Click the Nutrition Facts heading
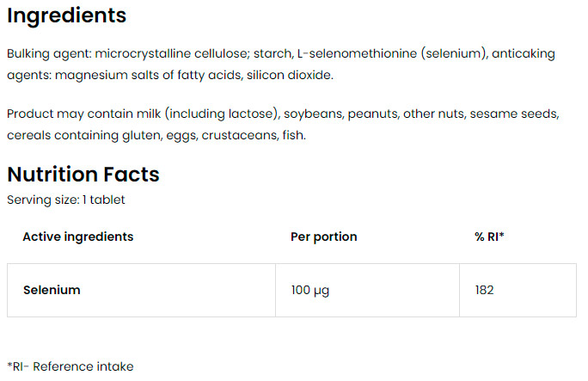This screenshot has height=381, width=588. click(83, 175)
